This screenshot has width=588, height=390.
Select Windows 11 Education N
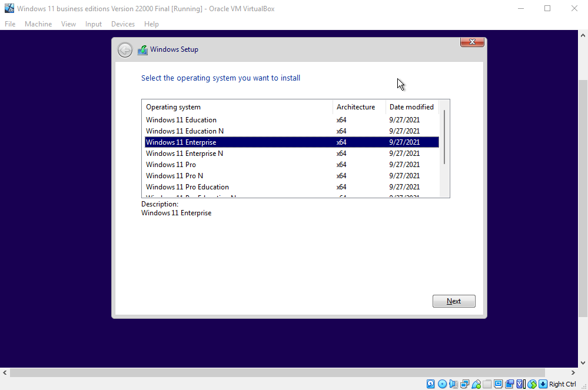(x=292, y=131)
